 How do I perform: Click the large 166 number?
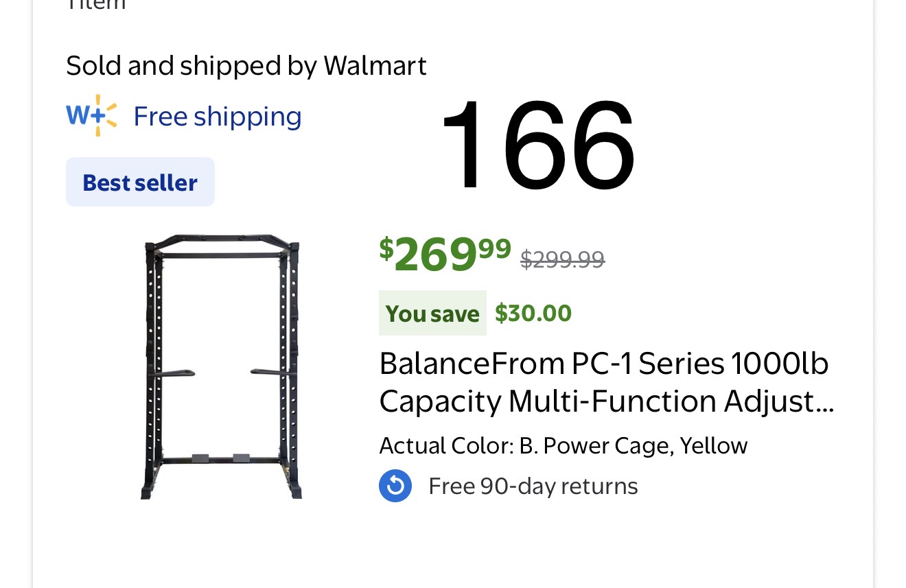pyautogui.click(x=537, y=145)
